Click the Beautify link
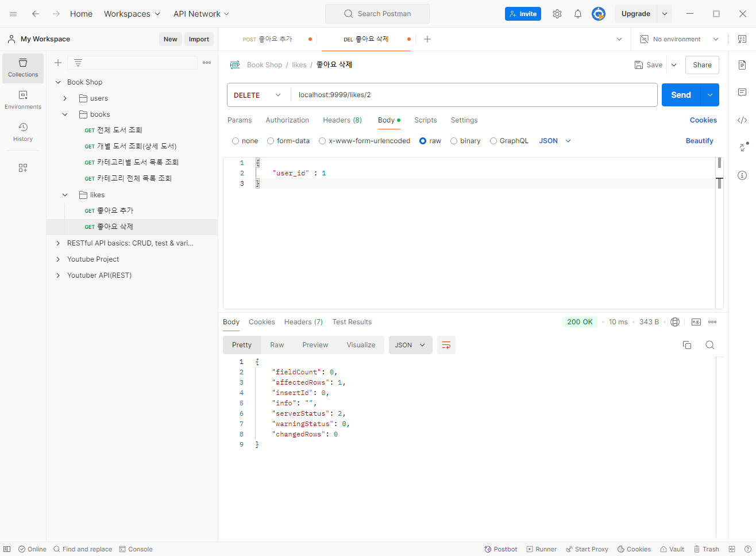Viewport: 756px width, 556px height. click(699, 141)
